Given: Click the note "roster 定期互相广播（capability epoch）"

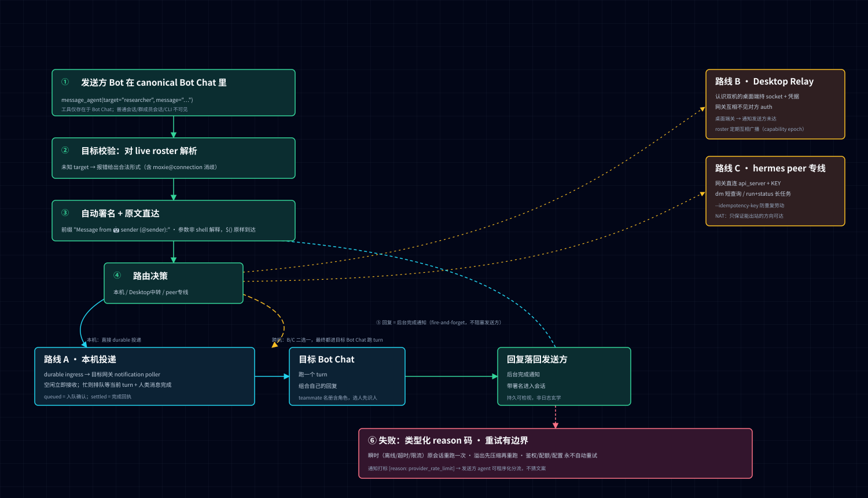Looking at the screenshot, I should [760, 129].
